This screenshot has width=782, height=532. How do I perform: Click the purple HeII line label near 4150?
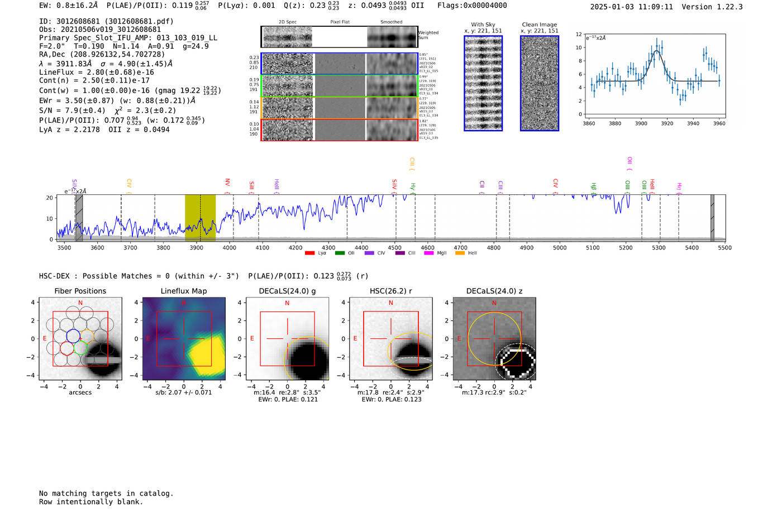276,185
